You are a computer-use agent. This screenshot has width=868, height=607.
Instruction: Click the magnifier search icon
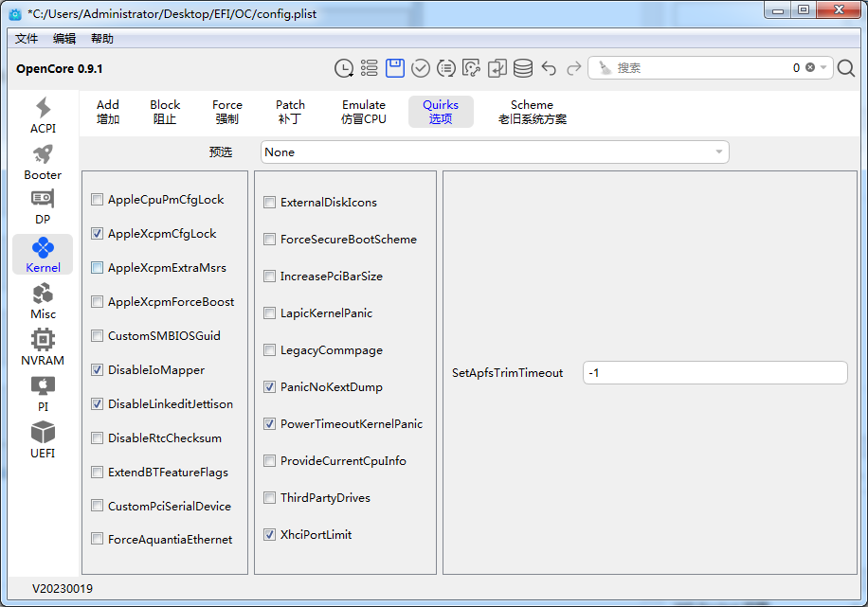846,68
